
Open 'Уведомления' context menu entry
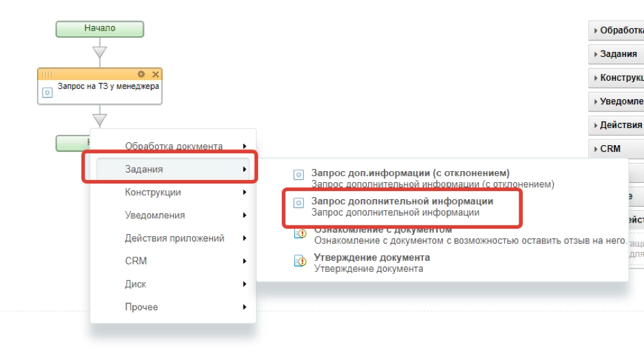155,215
